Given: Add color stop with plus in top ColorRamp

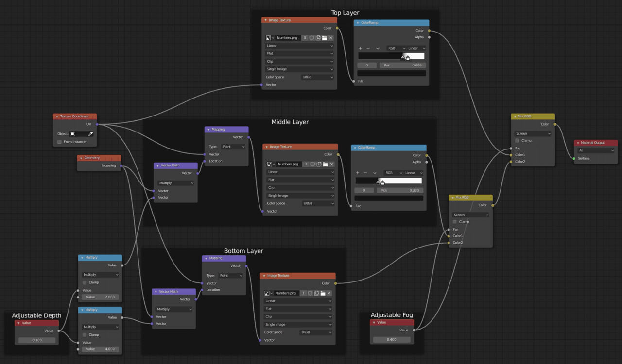Looking at the screenshot, I should click(x=360, y=48).
